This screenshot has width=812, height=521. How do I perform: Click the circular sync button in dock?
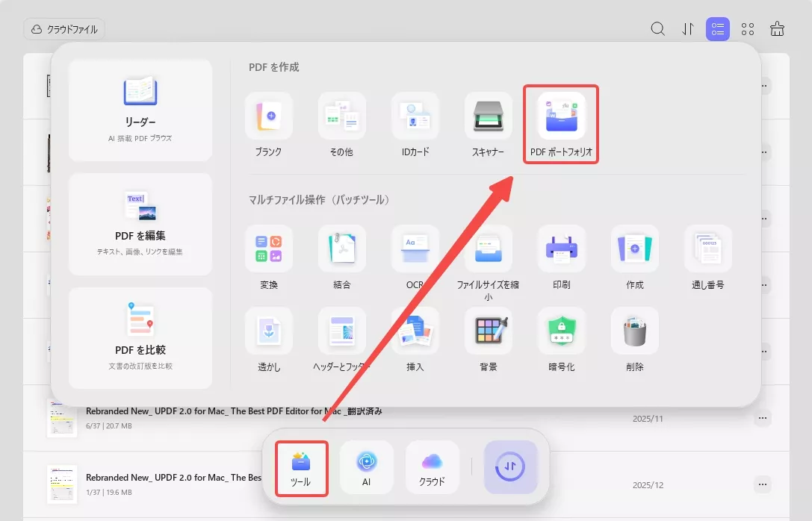tap(510, 467)
